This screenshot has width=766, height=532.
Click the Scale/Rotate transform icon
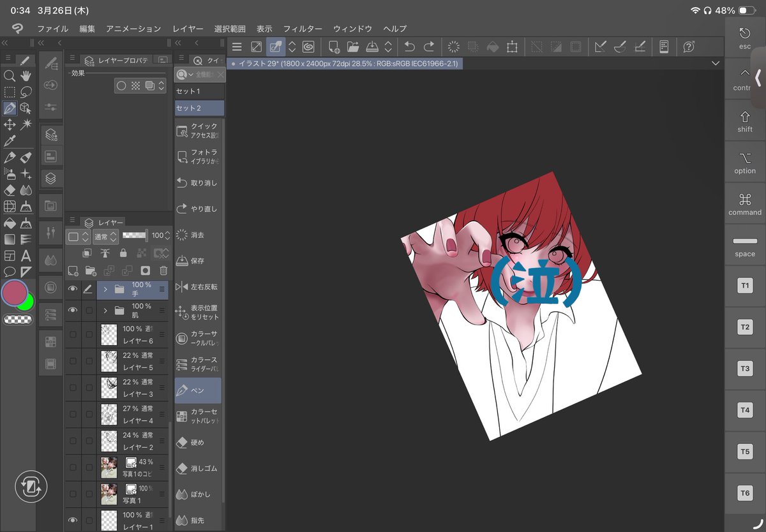click(x=512, y=47)
